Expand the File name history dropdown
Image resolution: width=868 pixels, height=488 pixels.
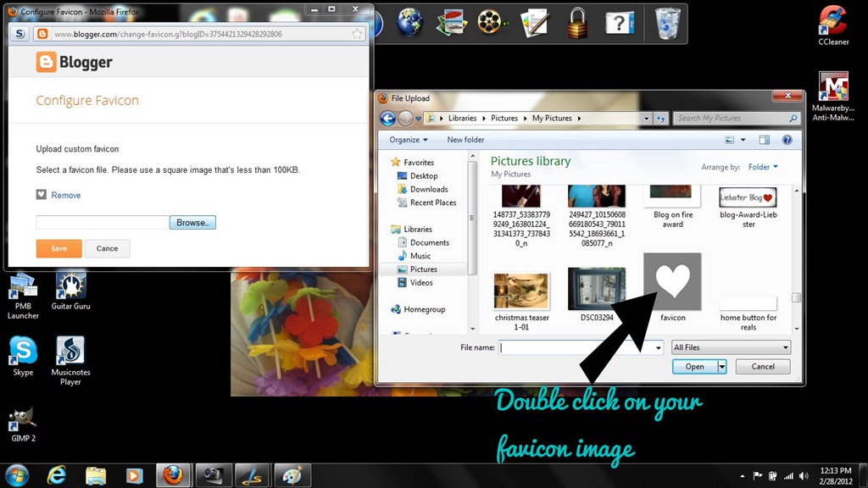pos(658,347)
